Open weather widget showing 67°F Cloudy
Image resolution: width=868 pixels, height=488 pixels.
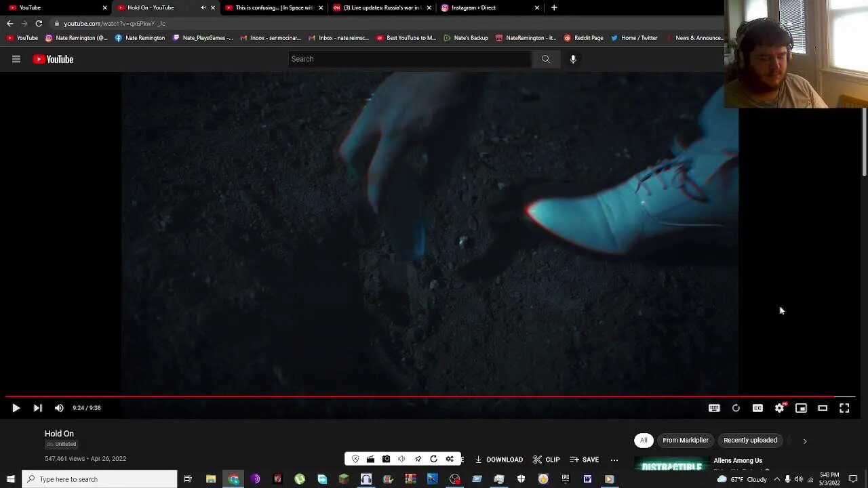pos(742,479)
